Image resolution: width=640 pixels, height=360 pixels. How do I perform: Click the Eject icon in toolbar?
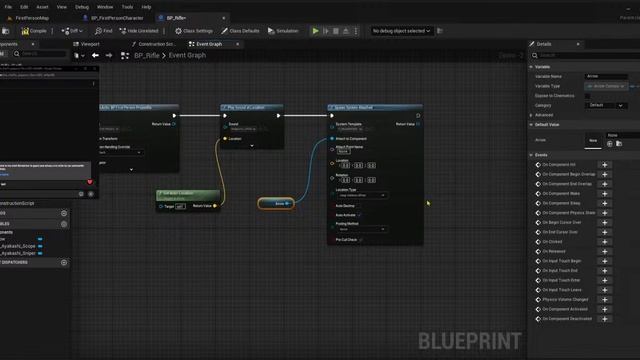pyautogui.click(x=346, y=31)
